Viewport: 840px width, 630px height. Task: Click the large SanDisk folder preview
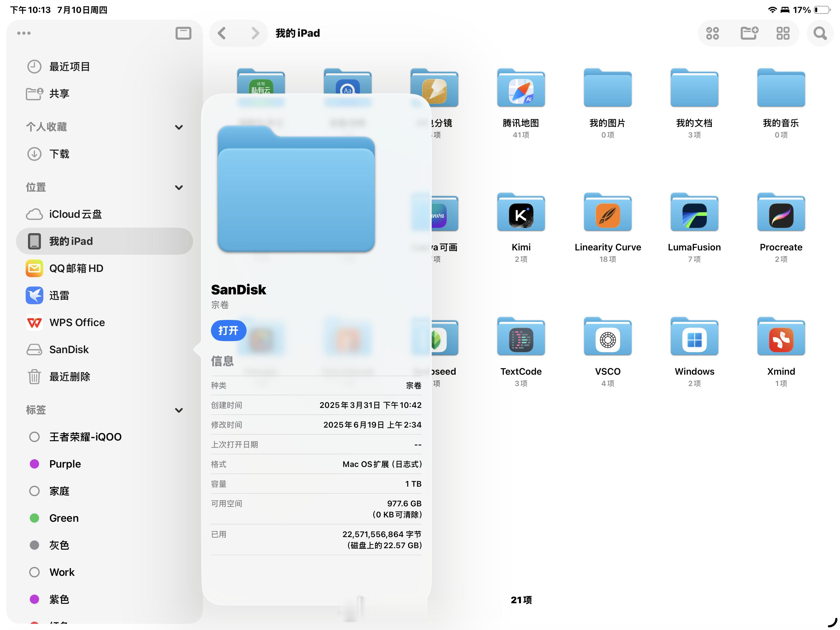click(x=296, y=189)
